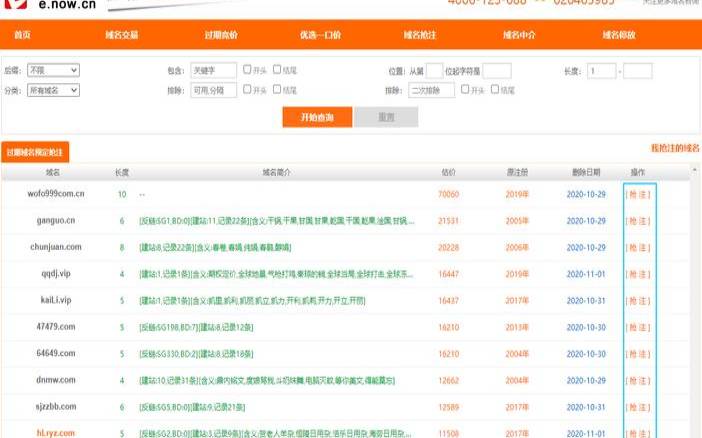Select the domain name chunjuan.com
This screenshot has height=438, width=702.
[56, 247]
